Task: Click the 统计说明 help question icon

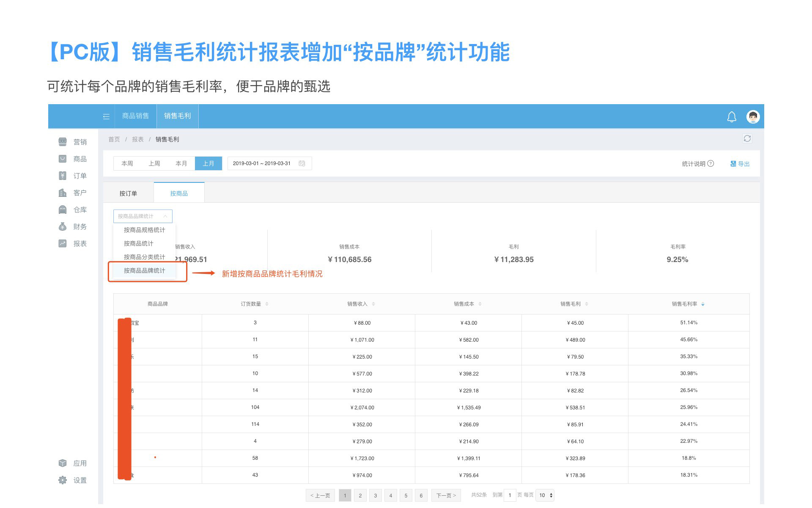Action: (x=710, y=163)
